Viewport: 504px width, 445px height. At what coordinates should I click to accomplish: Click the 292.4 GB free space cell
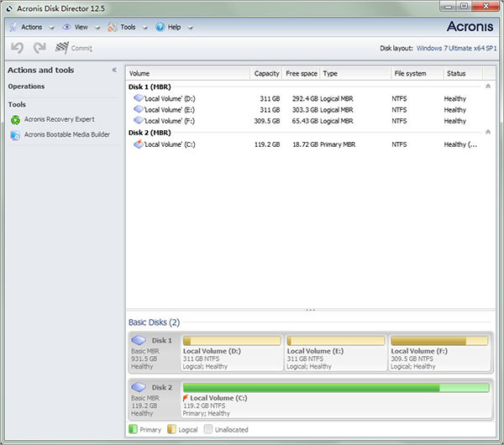305,98
